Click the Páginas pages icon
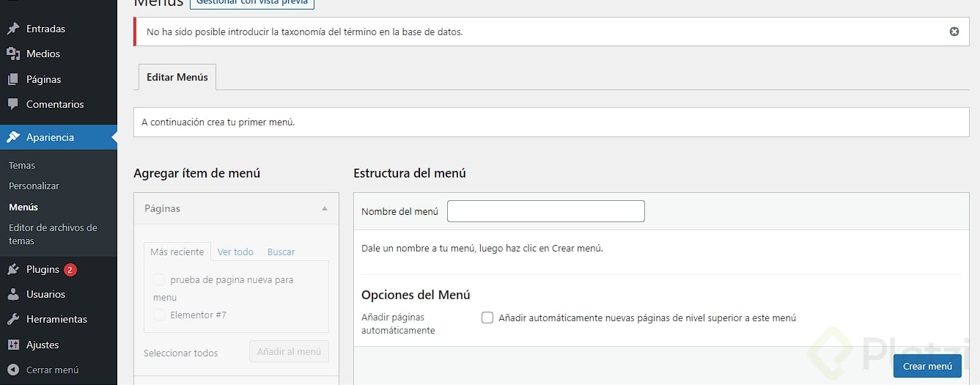980x385 pixels. [x=13, y=79]
